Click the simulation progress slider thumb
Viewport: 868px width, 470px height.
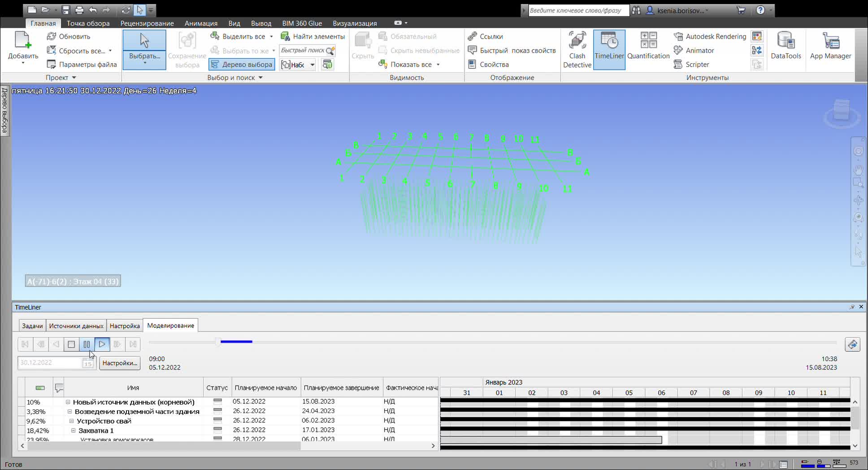(x=218, y=342)
